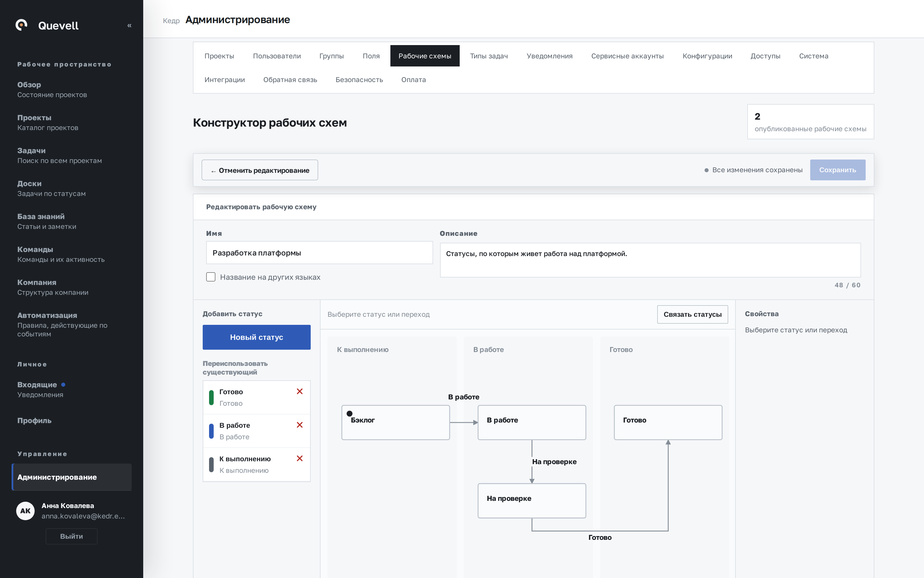Open the Оплата tab
Viewport: 924px width, 578px height.
pos(413,79)
